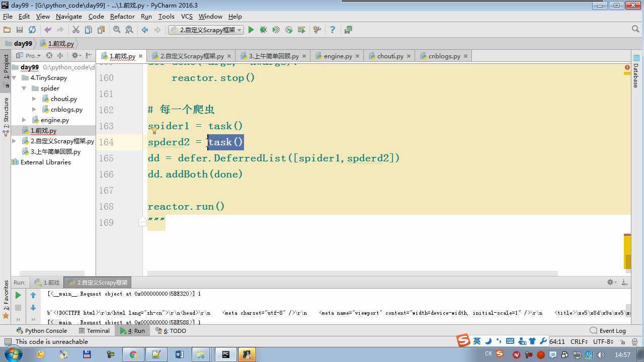Click the Paste clipboard toolbar icon
The image size is (644, 362).
coord(101,30)
